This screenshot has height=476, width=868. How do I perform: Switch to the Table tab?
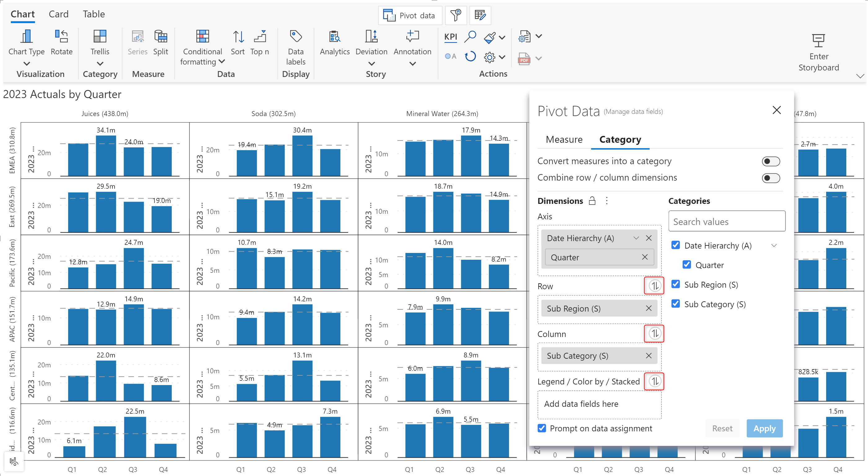(x=94, y=14)
